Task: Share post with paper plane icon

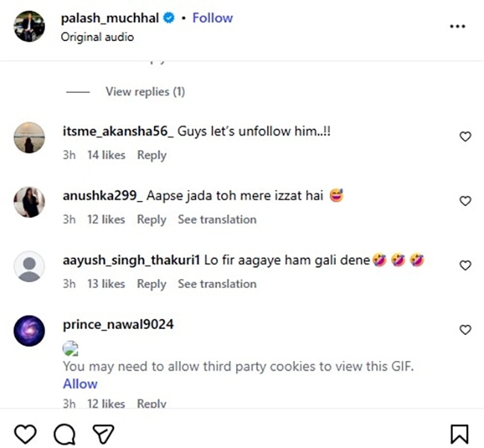Action: coord(103,434)
